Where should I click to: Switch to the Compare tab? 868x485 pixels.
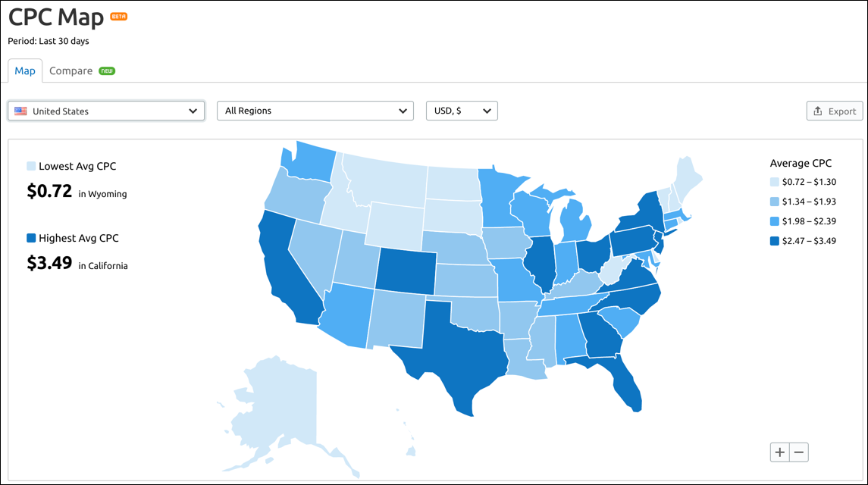71,71
